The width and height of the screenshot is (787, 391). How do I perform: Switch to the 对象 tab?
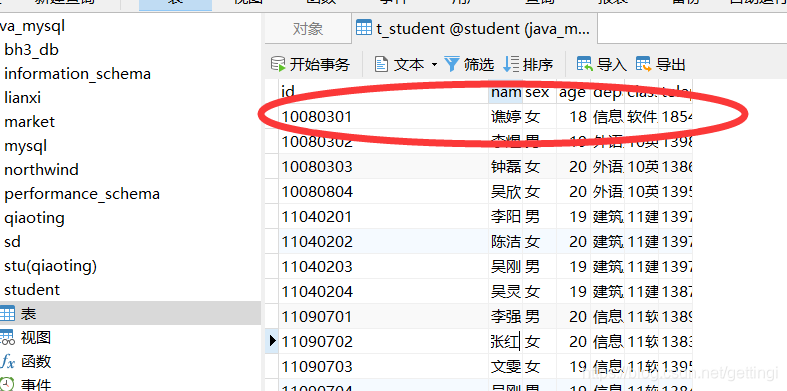308,29
